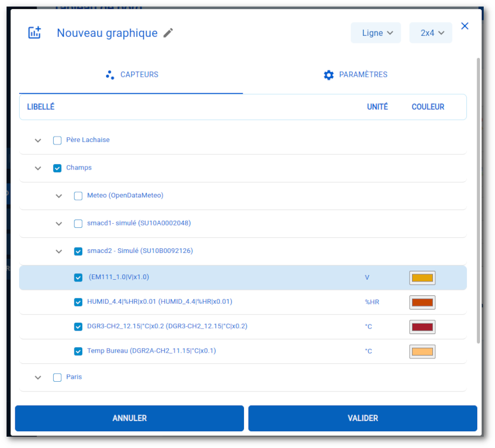The image size is (495, 448).
Task: Switch to the Capteurs tab
Action: click(131, 75)
